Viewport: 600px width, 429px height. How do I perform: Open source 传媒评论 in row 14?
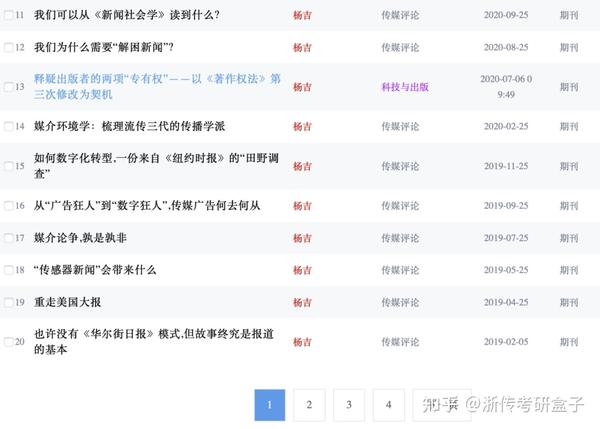400,126
